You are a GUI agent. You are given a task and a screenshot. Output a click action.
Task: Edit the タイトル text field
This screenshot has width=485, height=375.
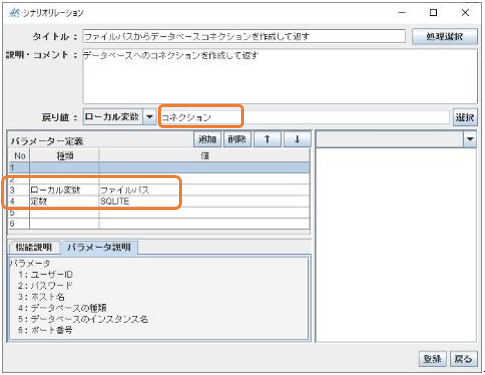244,36
